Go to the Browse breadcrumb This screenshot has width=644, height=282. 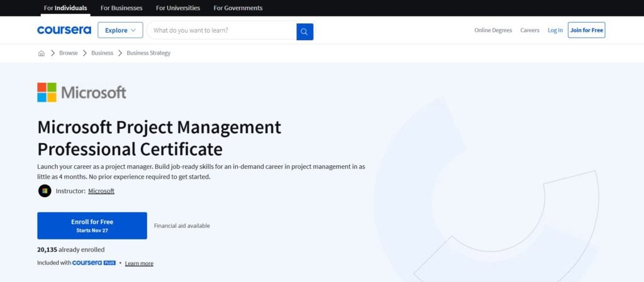click(69, 53)
